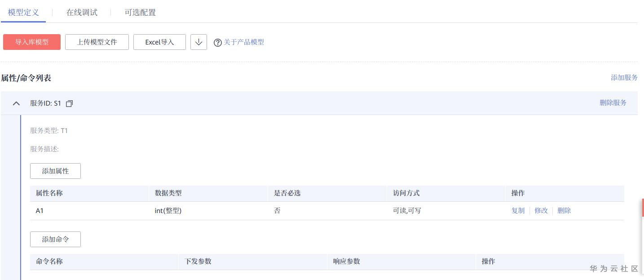Collapse the S1 service section

tap(17, 103)
